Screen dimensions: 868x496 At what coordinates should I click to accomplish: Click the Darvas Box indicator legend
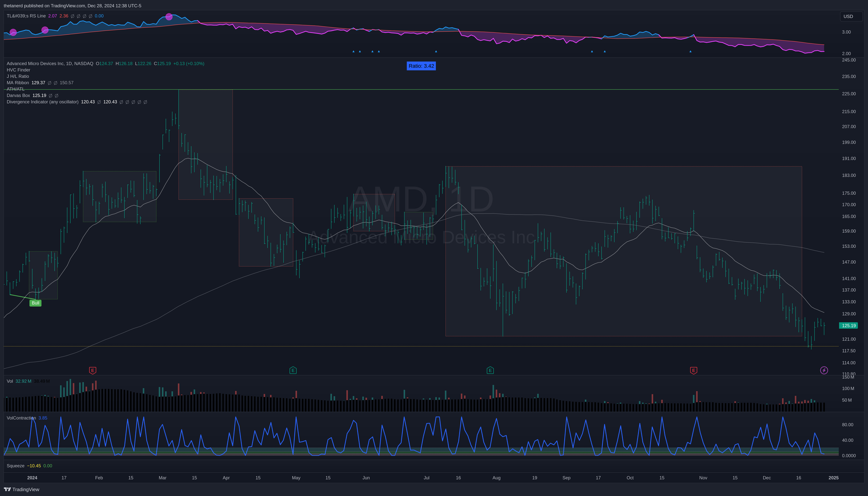(x=18, y=95)
